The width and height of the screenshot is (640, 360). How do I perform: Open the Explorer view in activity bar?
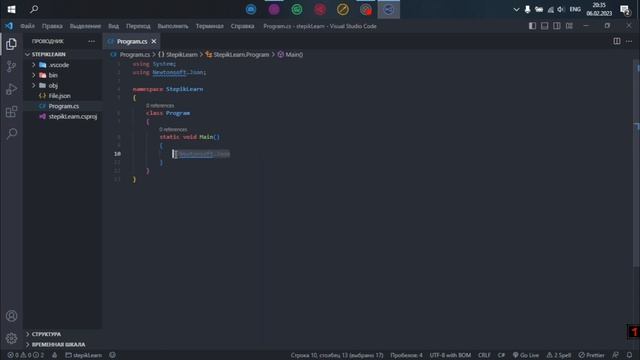[11, 44]
